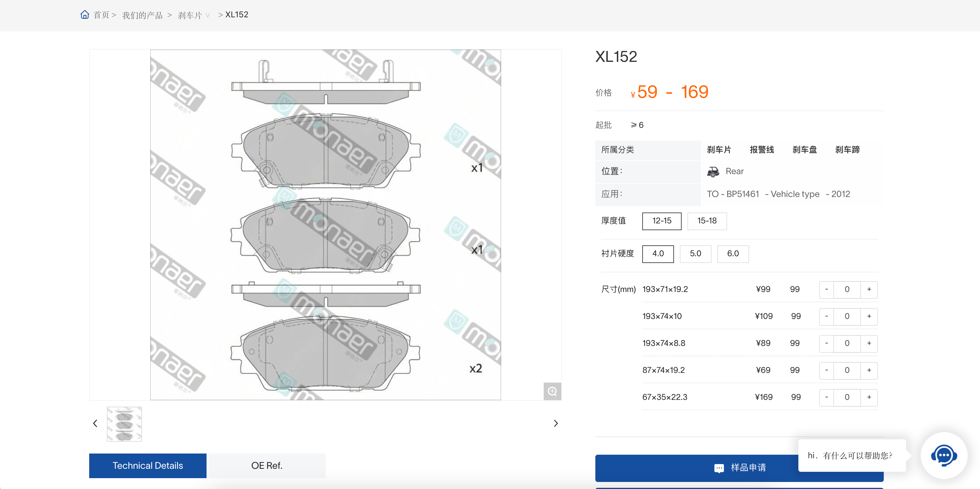Viewport: 980px width, 489px height.
Task: Open the 刹车盘 category link
Action: pyautogui.click(x=805, y=150)
